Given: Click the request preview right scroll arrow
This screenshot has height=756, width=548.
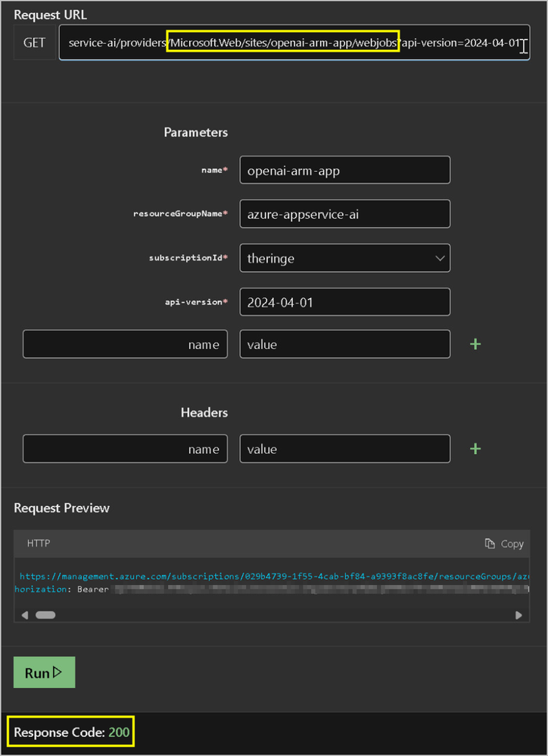Looking at the screenshot, I should (x=518, y=614).
